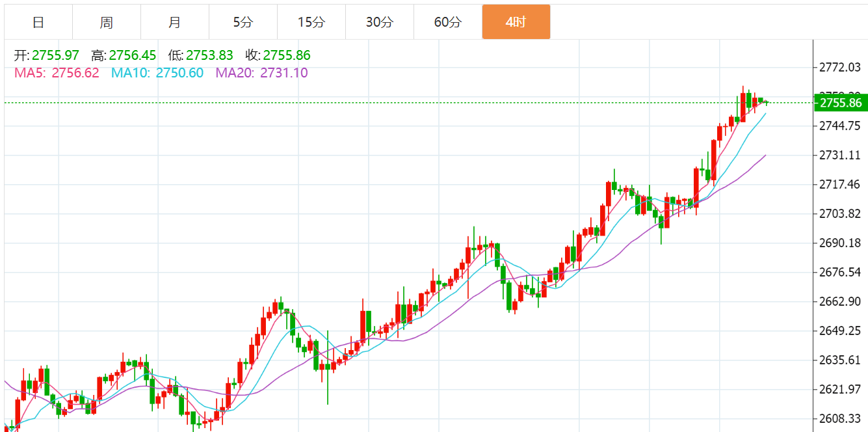Click the green current price tag on the axis
The height and width of the screenshot is (432, 868).
pos(841,103)
